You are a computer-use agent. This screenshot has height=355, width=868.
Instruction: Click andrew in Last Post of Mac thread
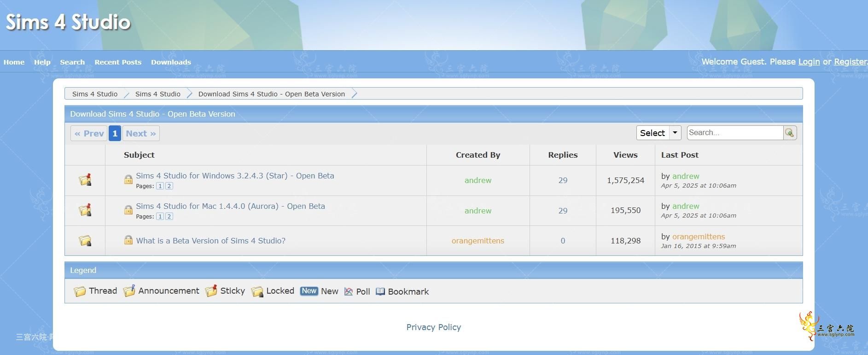pos(686,206)
